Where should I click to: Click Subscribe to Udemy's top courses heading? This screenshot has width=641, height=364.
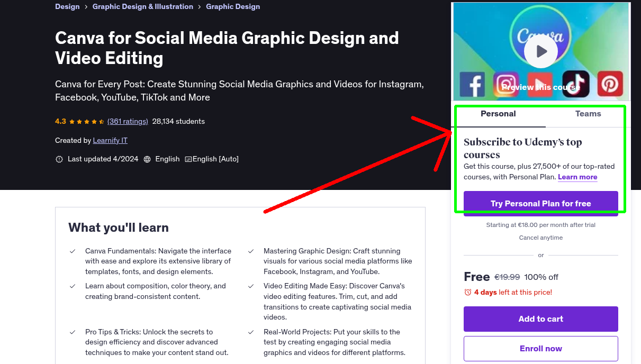pos(523,148)
